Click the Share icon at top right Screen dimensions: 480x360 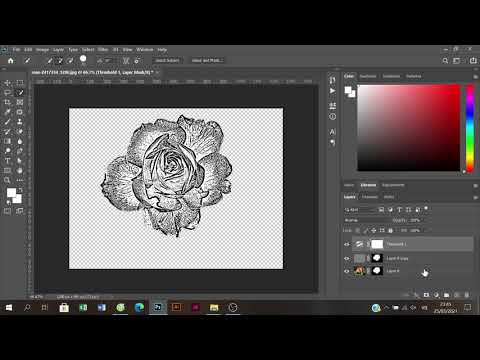tap(473, 61)
